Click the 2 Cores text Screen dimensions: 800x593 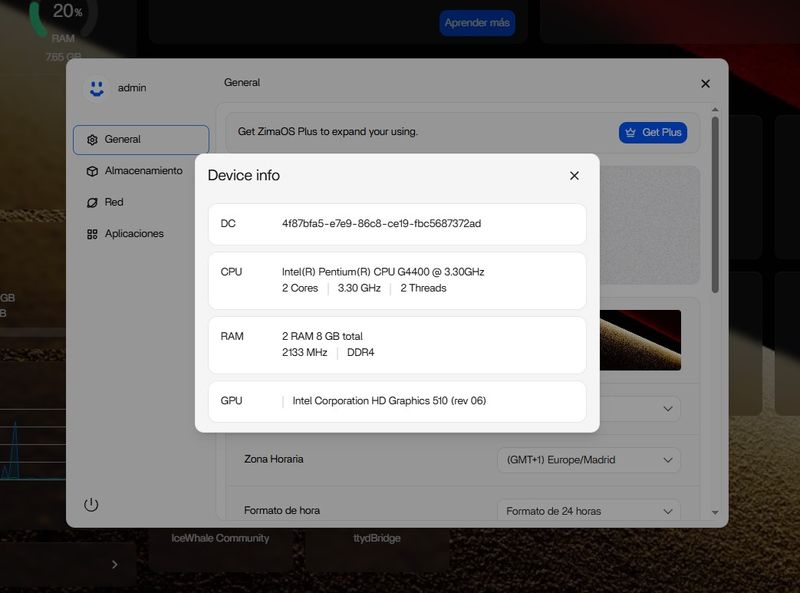pyautogui.click(x=300, y=288)
